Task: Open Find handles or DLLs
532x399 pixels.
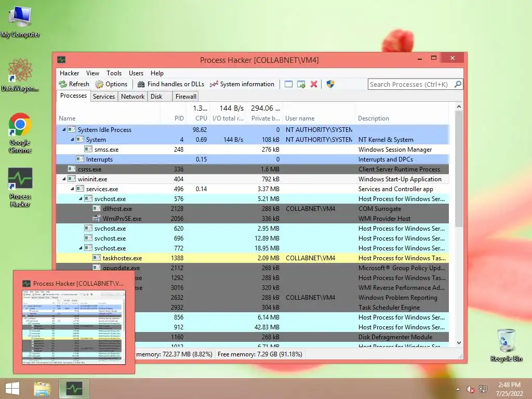Action: [170, 84]
